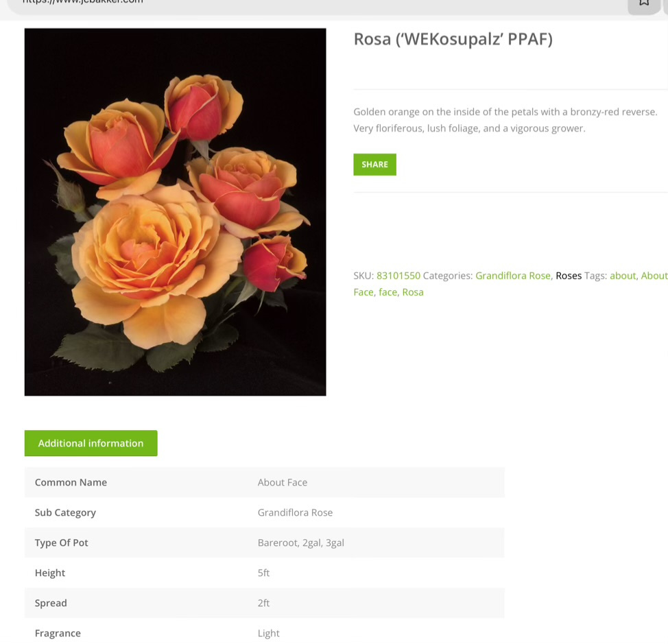
Task: Switch to the Additional information tab
Action: 91,443
